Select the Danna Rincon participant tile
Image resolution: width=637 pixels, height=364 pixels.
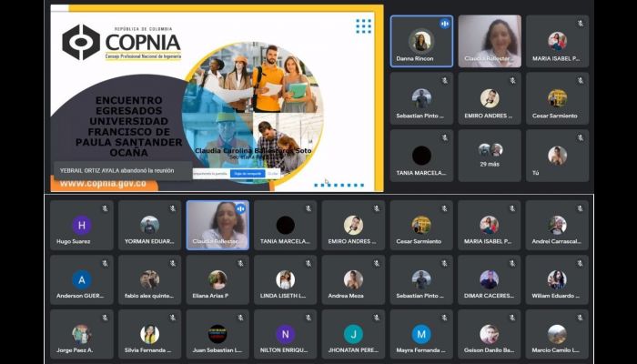pos(421,41)
